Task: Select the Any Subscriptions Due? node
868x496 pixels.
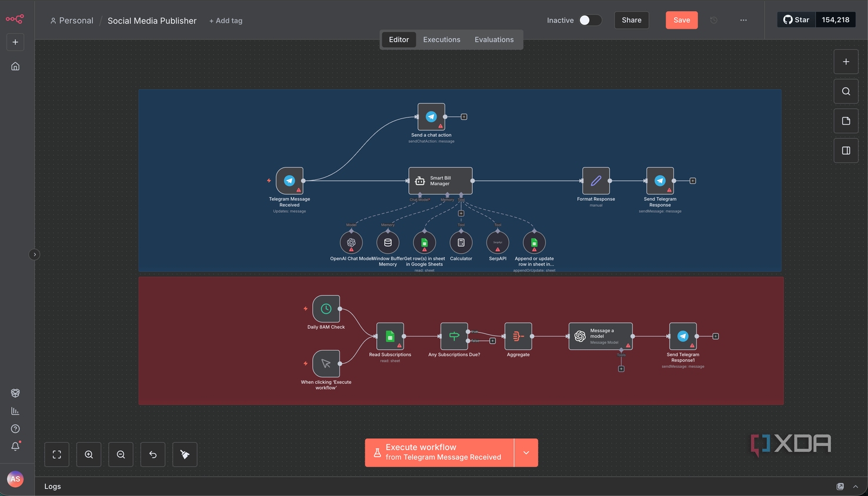Action: (454, 336)
